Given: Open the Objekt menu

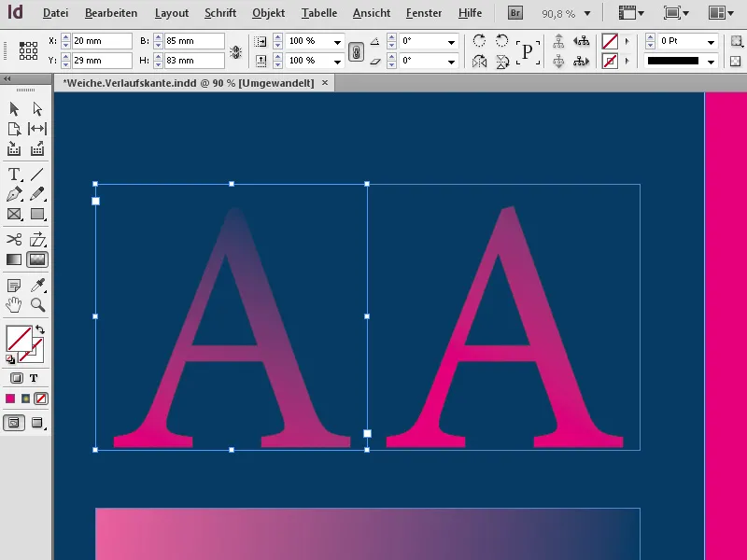Looking at the screenshot, I should tap(268, 13).
